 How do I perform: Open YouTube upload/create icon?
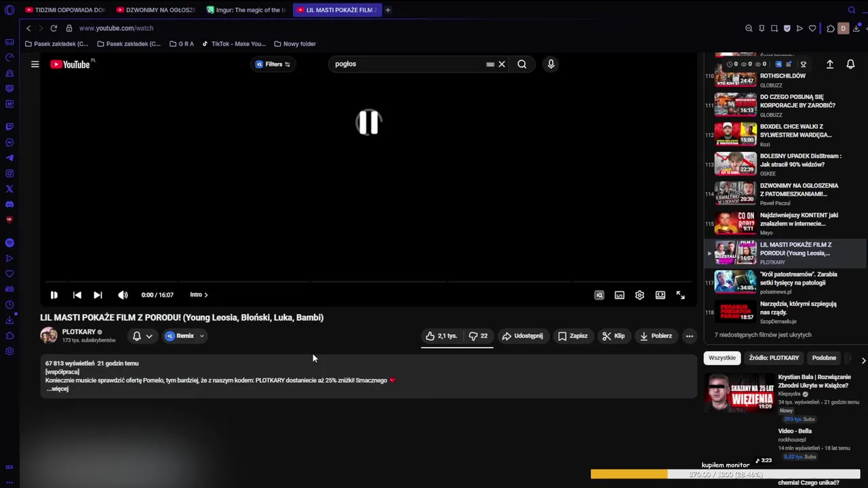(x=829, y=64)
